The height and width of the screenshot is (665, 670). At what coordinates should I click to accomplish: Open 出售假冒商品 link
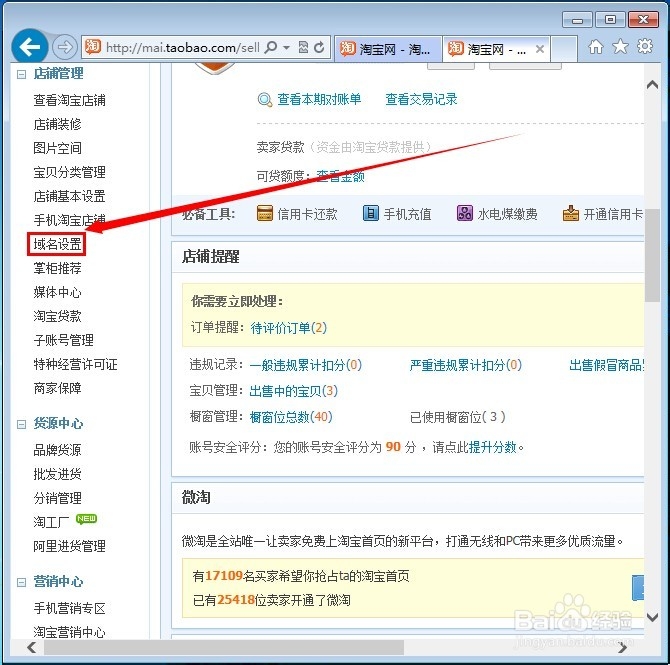tap(607, 365)
